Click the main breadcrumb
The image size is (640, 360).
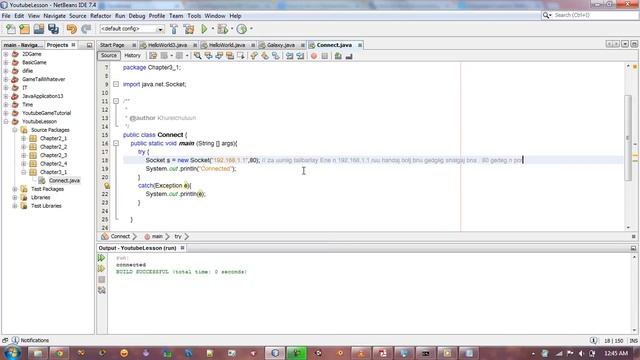(x=157, y=236)
